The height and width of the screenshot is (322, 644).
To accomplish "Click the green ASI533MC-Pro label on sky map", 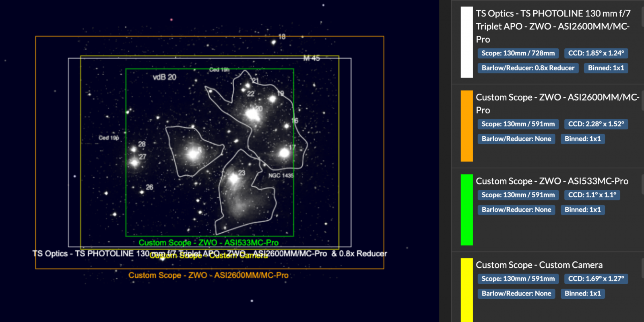I will click(x=208, y=243).
